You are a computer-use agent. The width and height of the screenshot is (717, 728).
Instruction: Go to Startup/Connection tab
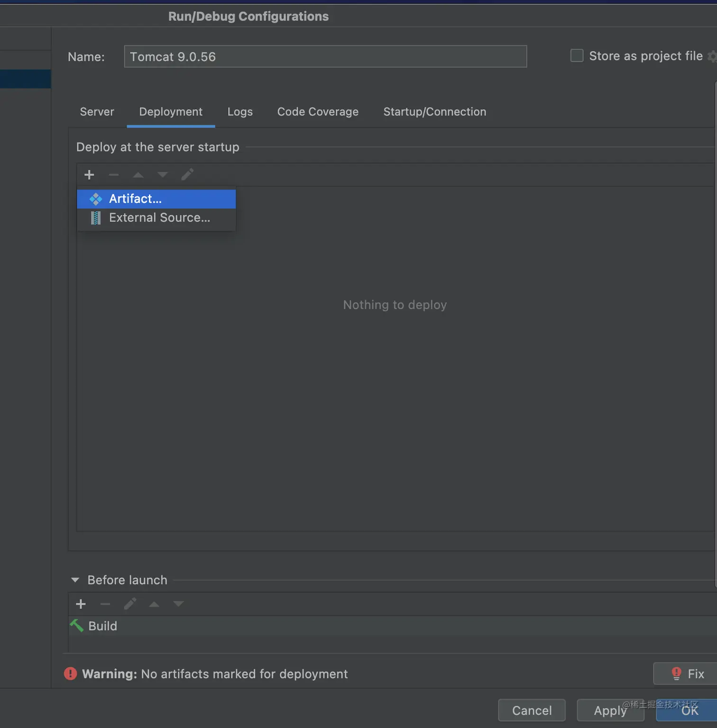435,112
